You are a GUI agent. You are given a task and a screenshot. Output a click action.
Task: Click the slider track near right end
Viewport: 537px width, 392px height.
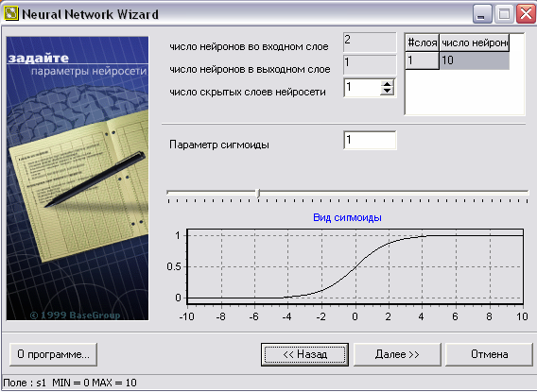[513, 193]
